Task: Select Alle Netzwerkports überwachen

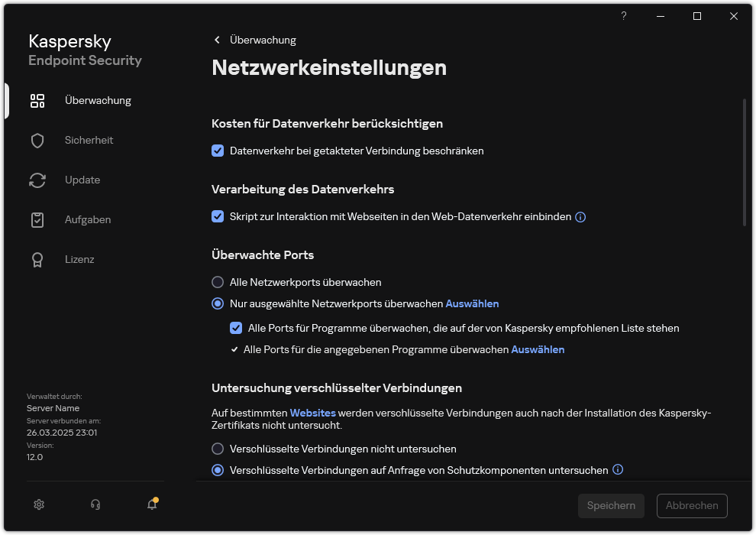Action: (218, 282)
